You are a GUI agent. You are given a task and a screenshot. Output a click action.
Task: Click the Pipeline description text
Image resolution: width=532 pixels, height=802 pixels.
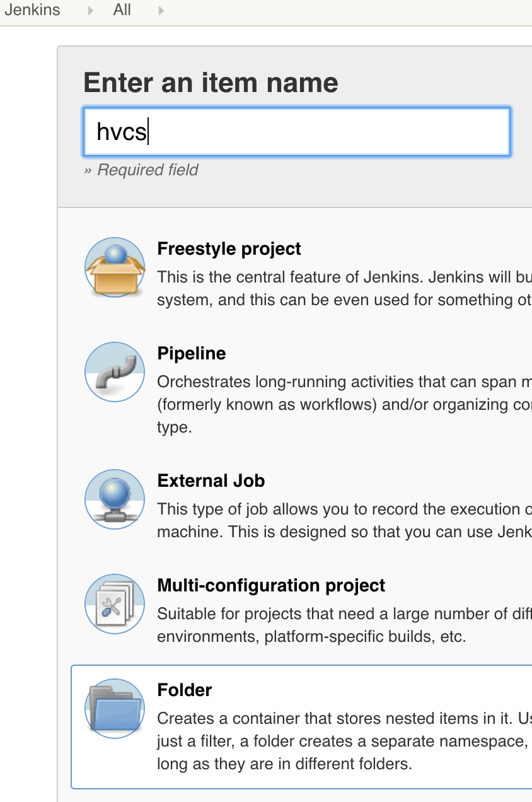coord(345,404)
